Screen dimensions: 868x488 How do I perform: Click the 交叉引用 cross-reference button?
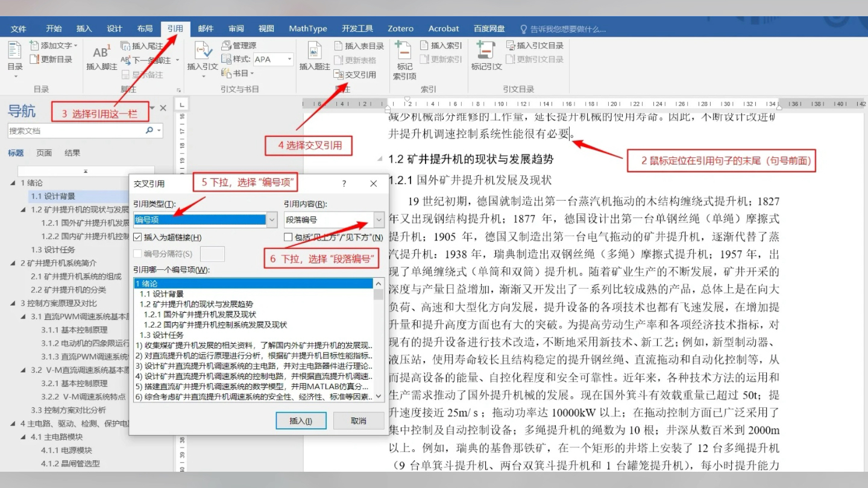pyautogui.click(x=355, y=75)
